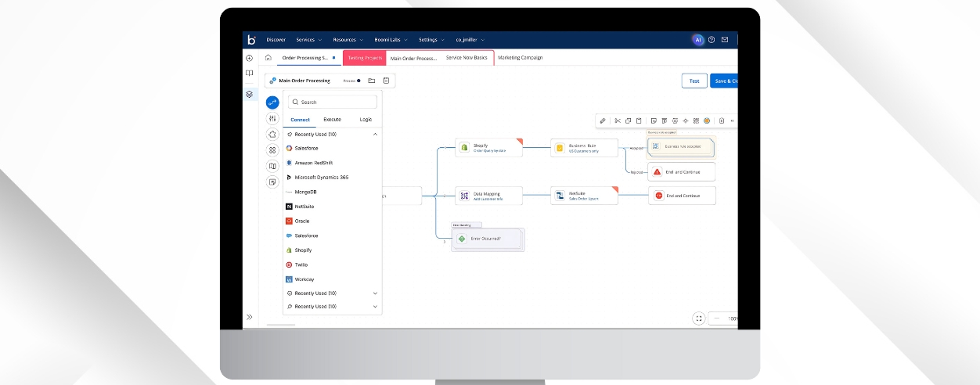The image size is (980, 385).
Task: Click the End and Continue red stop step
Action: 682,196
